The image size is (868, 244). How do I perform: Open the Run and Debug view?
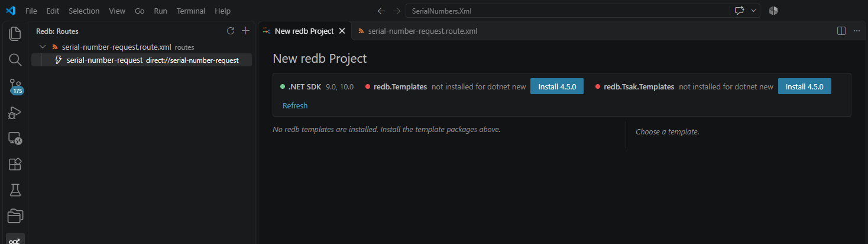15,112
